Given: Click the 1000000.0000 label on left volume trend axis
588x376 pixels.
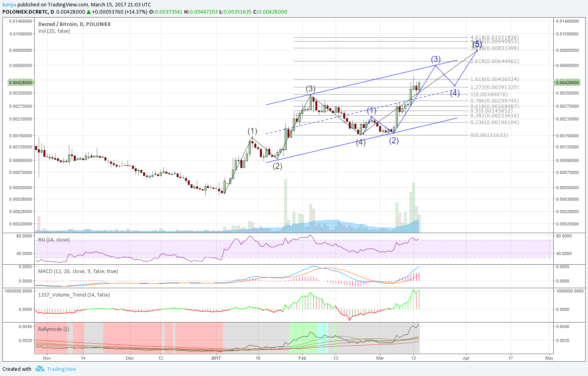Looking at the screenshot, I should click(18, 291).
